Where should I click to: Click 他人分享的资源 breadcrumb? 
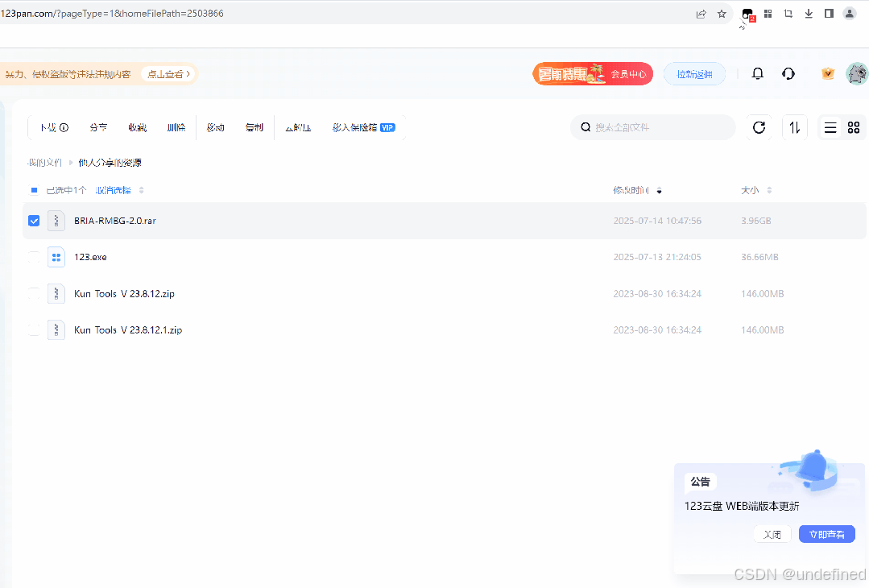(110, 163)
